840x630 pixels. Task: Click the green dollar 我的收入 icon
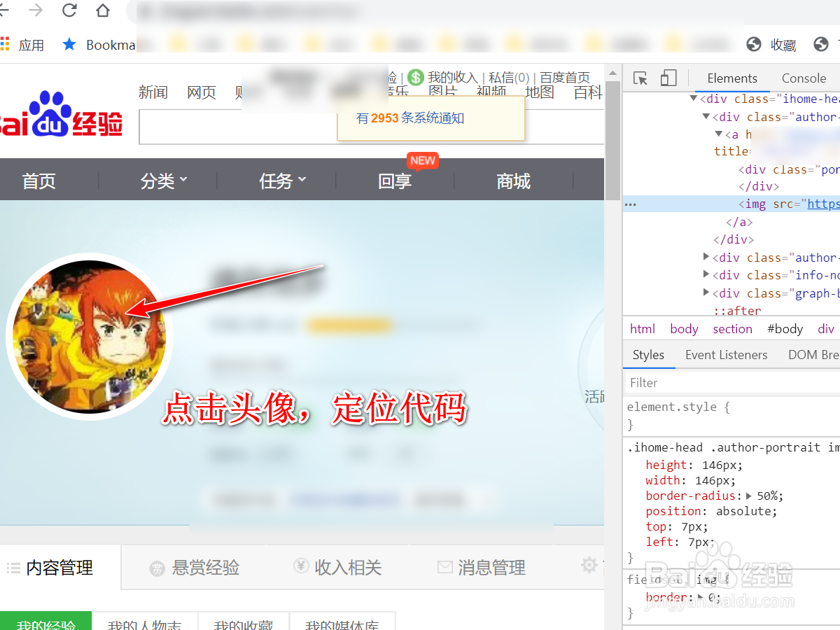tap(416, 77)
